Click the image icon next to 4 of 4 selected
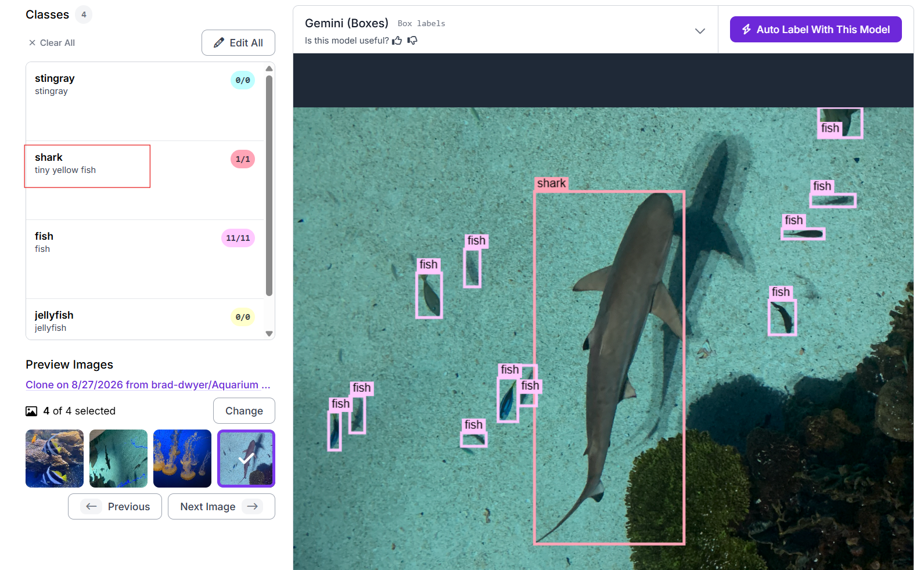The image size is (924, 570). (31, 411)
